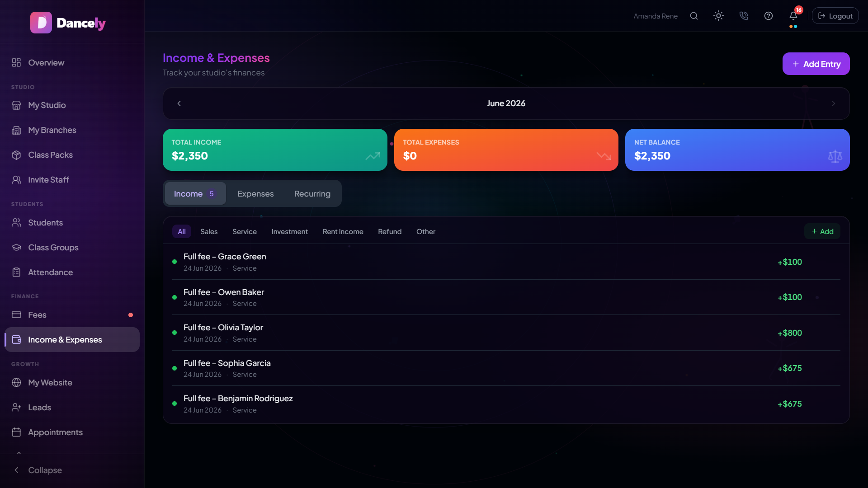Click the Dancely logo icon

(x=41, y=23)
